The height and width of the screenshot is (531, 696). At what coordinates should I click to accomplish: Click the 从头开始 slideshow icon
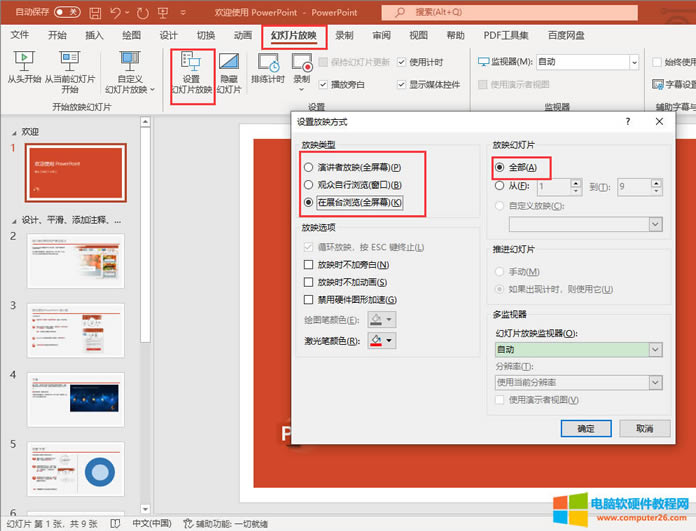click(x=22, y=61)
